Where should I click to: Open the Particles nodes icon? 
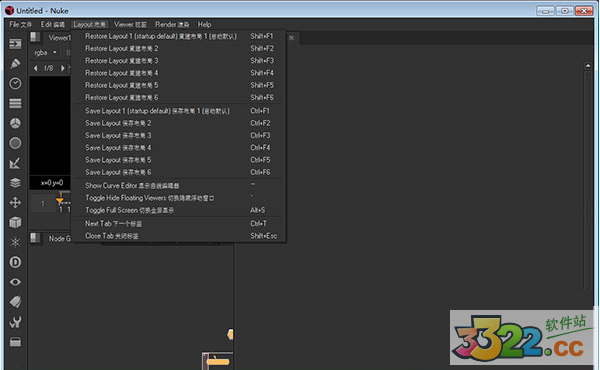coord(15,242)
